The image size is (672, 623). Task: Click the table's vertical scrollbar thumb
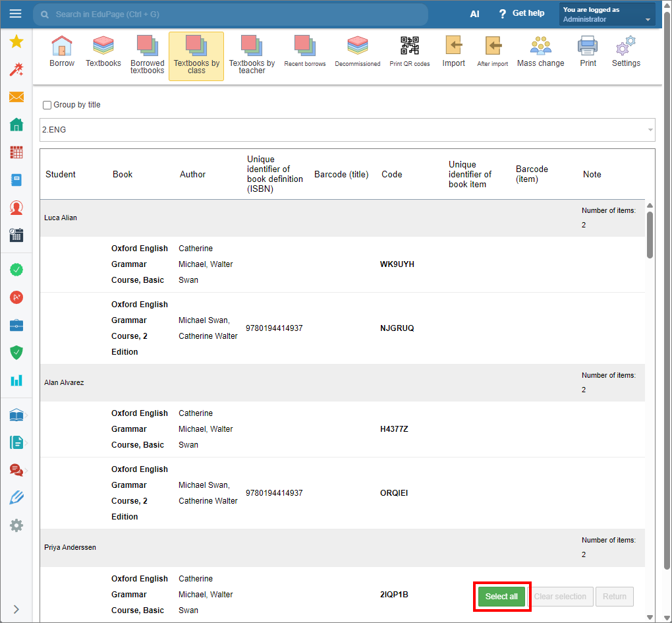[x=650, y=235]
